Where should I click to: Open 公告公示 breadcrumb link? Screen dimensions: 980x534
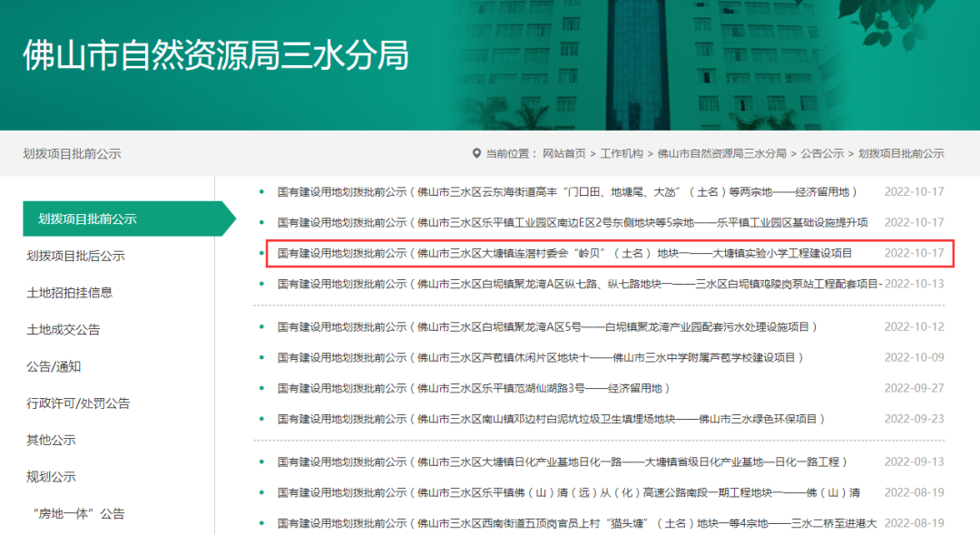point(822,154)
